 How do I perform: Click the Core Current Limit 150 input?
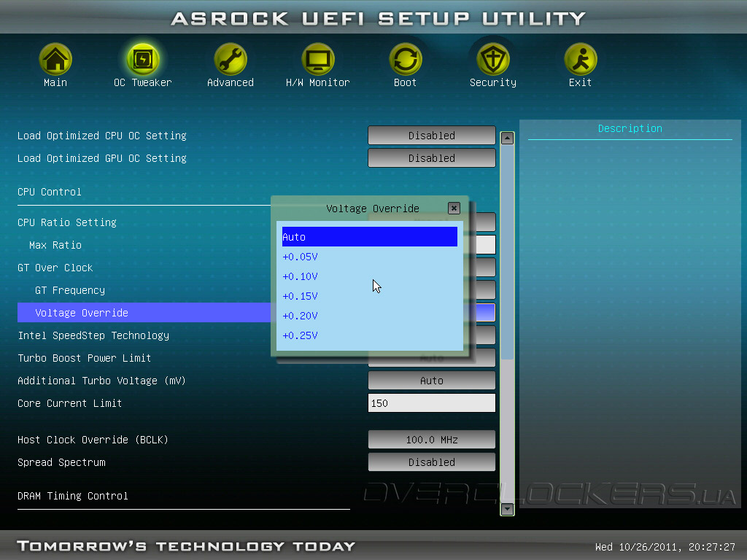[432, 402]
